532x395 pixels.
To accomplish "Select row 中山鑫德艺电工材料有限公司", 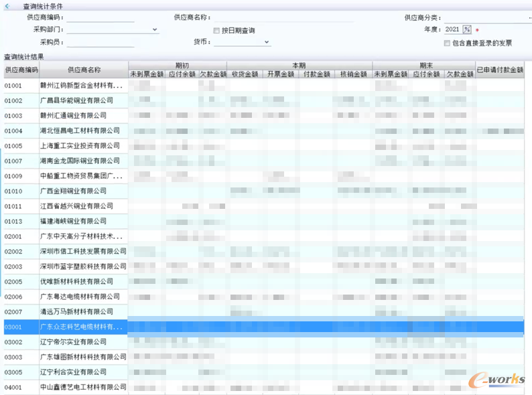I will (x=264, y=387).
